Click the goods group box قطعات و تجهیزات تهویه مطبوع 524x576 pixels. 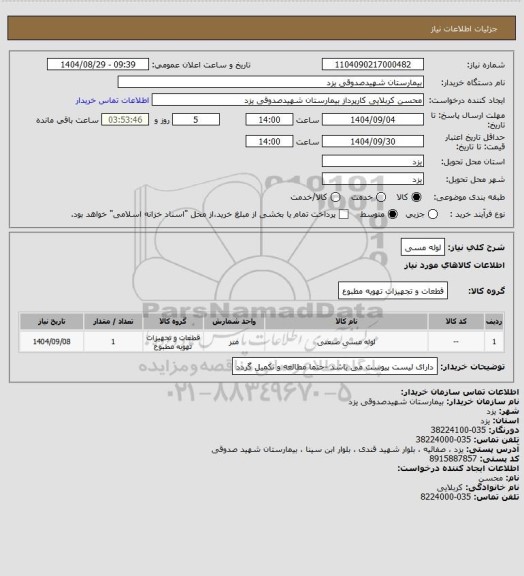(x=393, y=291)
